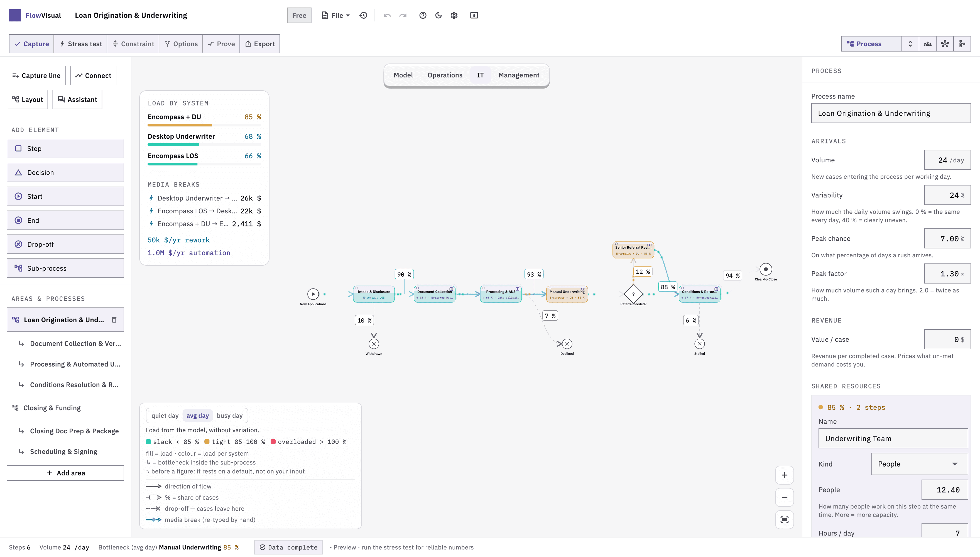Fit diagram to screen icon
The width and height of the screenshot is (980, 557).
coord(784,519)
